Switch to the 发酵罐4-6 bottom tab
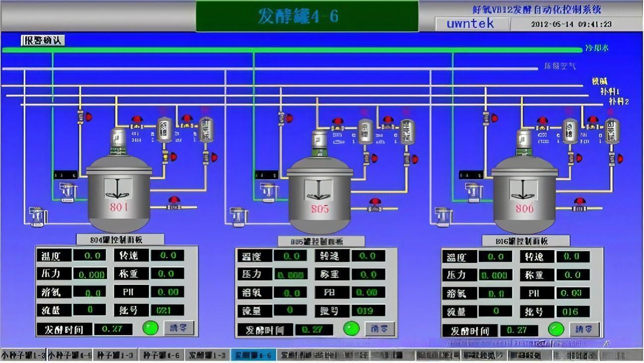 (x=253, y=356)
